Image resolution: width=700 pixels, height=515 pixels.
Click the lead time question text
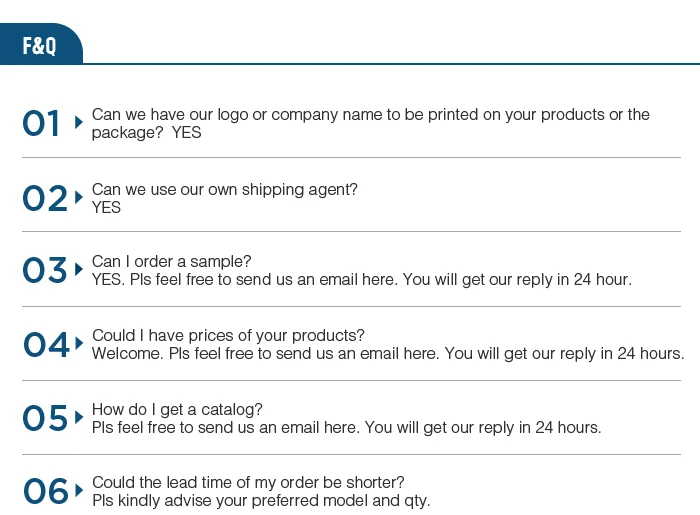tap(248, 482)
